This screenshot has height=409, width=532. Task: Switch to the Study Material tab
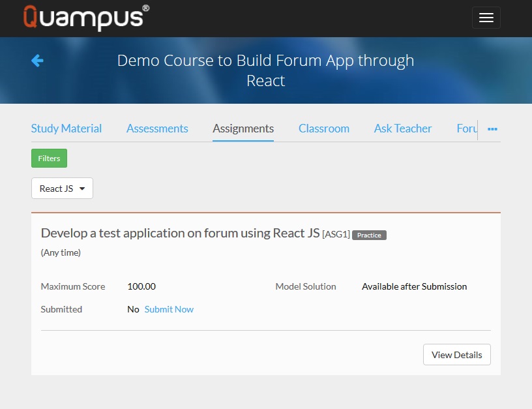[x=66, y=129]
